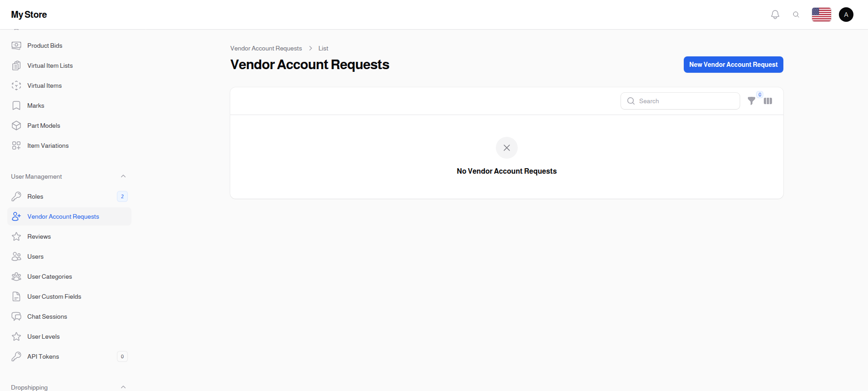Viewport: 868px width, 391px height.
Task: Navigate to Part Models
Action: click(69, 125)
